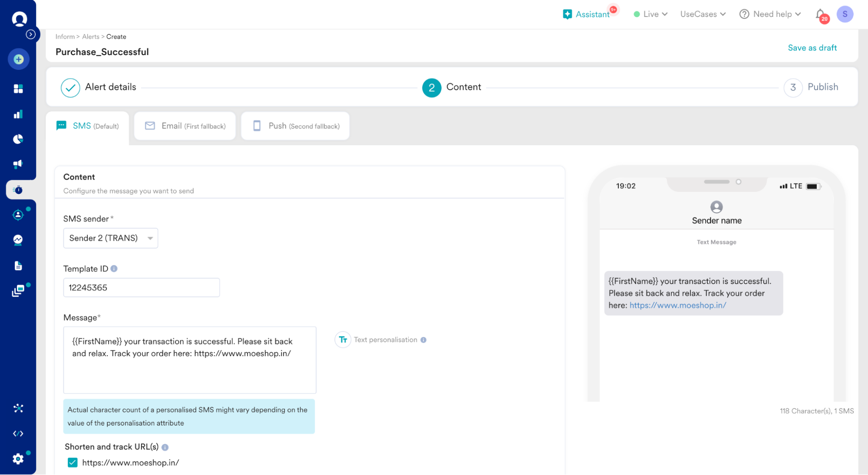The image size is (868, 475).
Task: Open the SMS sender dropdown
Action: [x=111, y=238]
